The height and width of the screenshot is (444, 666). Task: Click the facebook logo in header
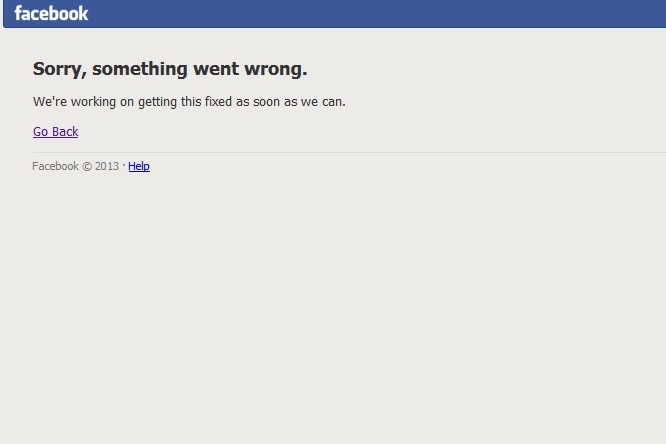pos(51,14)
